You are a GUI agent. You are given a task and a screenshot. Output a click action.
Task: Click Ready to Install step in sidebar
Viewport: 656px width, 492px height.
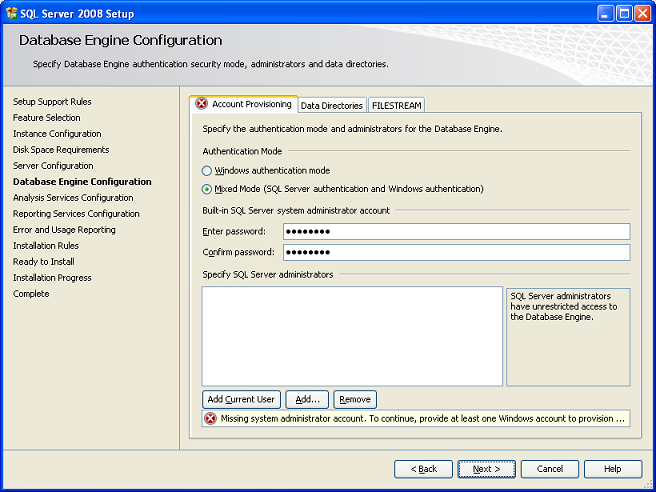tap(44, 261)
